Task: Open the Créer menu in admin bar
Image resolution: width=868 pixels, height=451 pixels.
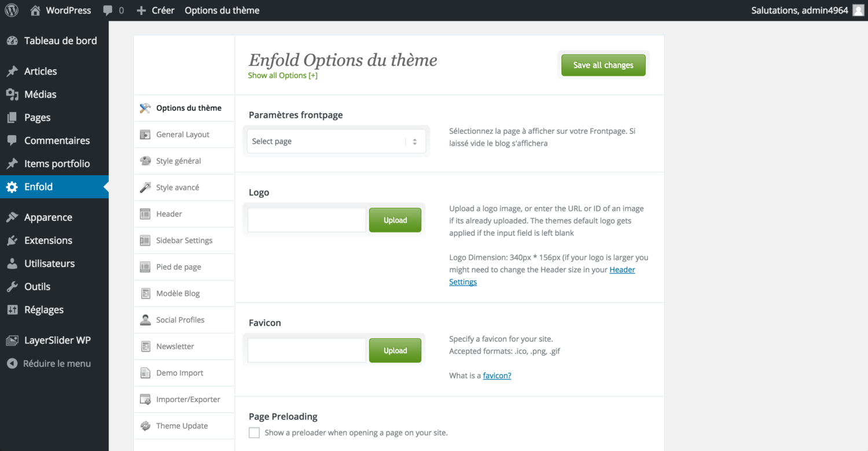Action: 156,10
